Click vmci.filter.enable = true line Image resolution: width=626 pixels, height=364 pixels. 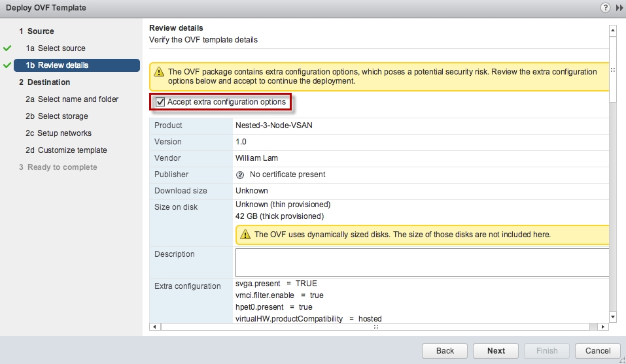tap(279, 295)
